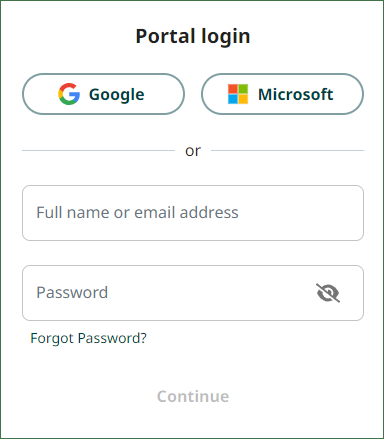Image resolution: width=384 pixels, height=439 pixels.
Task: Select the word Google on the sign-in pill
Action: (117, 95)
